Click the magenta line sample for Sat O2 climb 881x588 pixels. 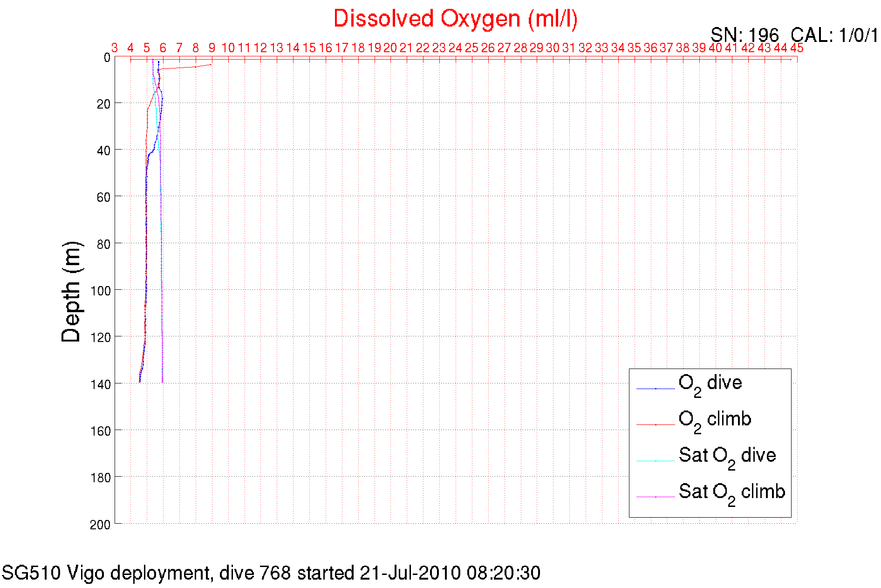coord(656,497)
